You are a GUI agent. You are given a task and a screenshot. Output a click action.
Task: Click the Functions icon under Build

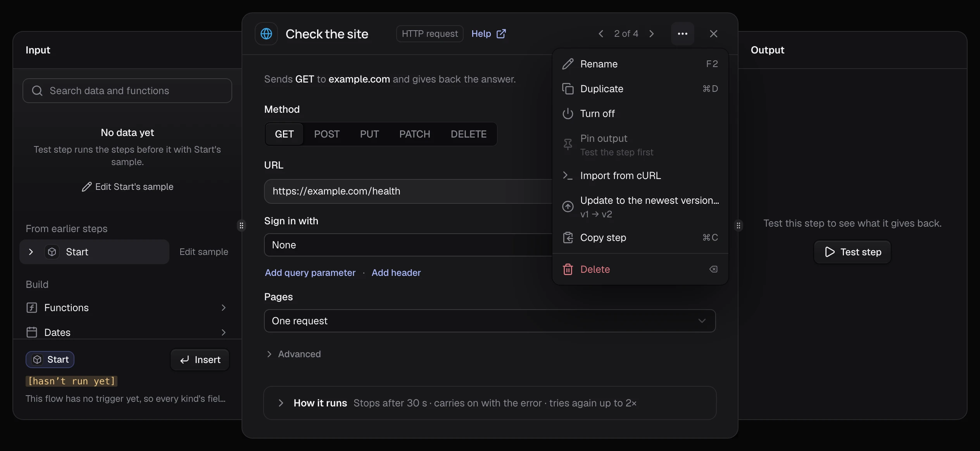pyautogui.click(x=31, y=308)
